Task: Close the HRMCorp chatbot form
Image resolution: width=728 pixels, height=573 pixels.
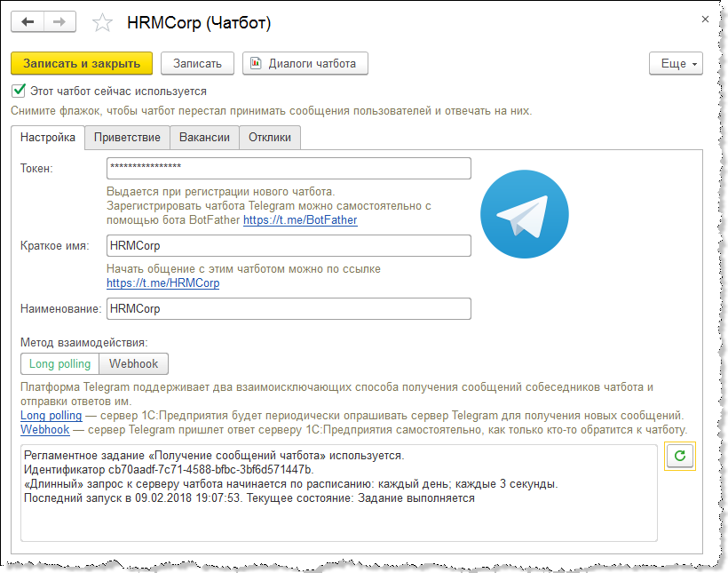Action: pos(705,19)
